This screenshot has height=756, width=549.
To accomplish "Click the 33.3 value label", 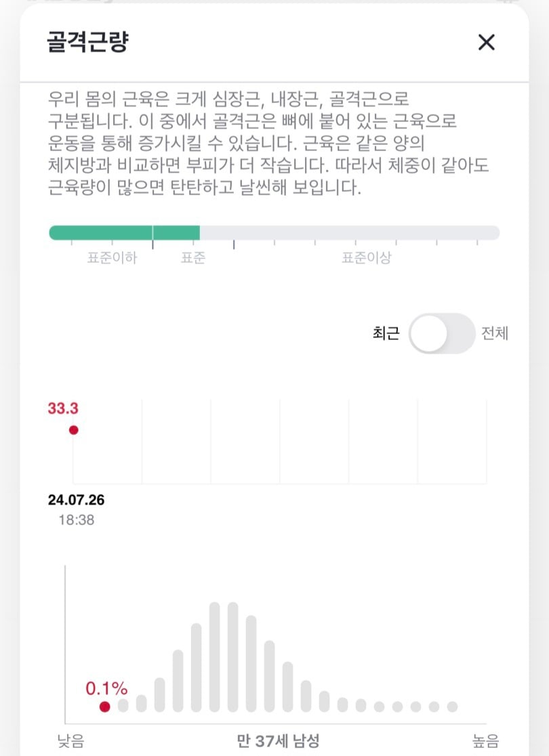I will (x=63, y=408).
